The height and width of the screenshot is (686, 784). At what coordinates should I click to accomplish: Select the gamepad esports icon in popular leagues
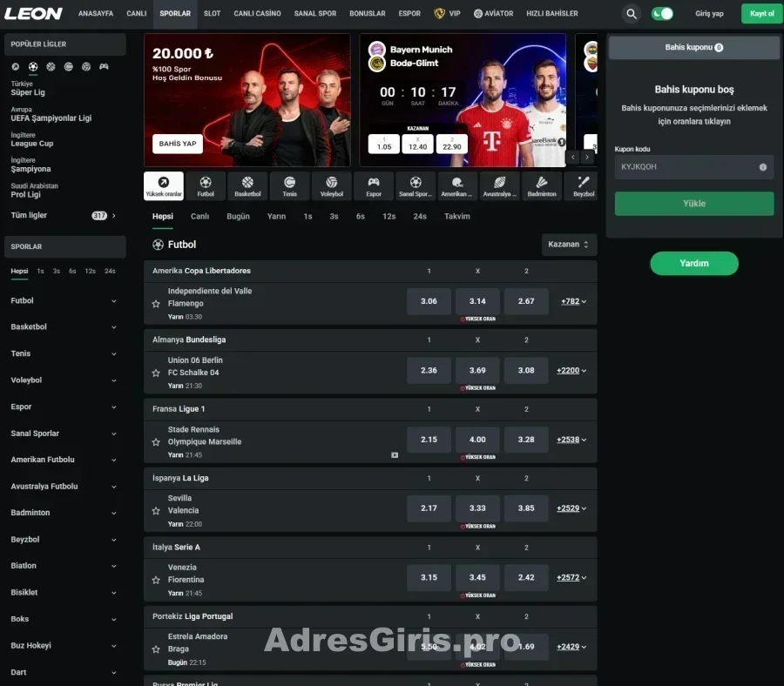[x=104, y=66]
